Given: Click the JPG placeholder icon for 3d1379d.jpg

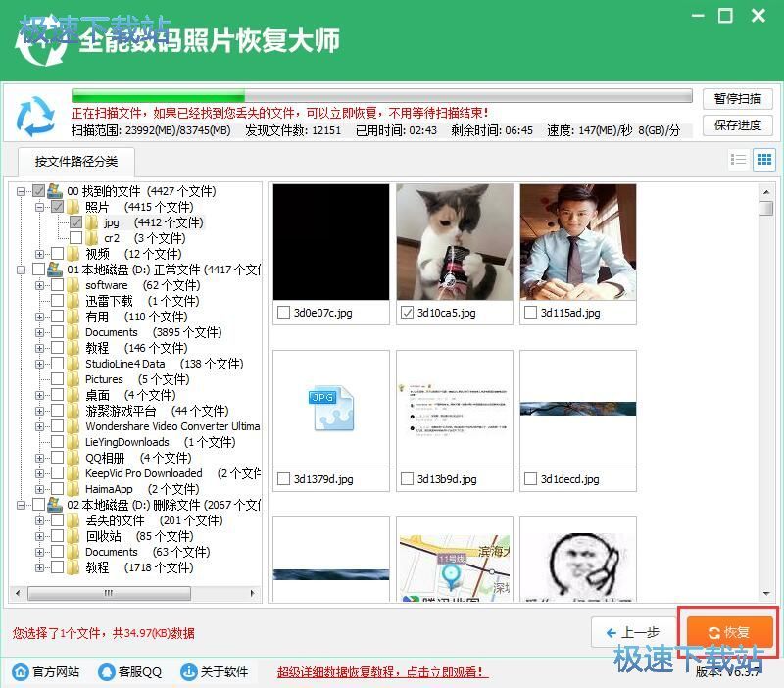Looking at the screenshot, I should click(330, 408).
